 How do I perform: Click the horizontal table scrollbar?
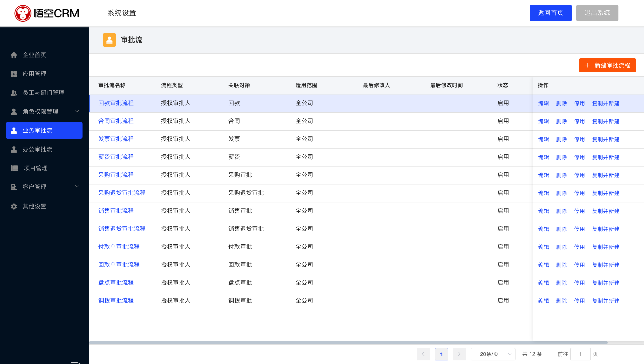(348, 342)
